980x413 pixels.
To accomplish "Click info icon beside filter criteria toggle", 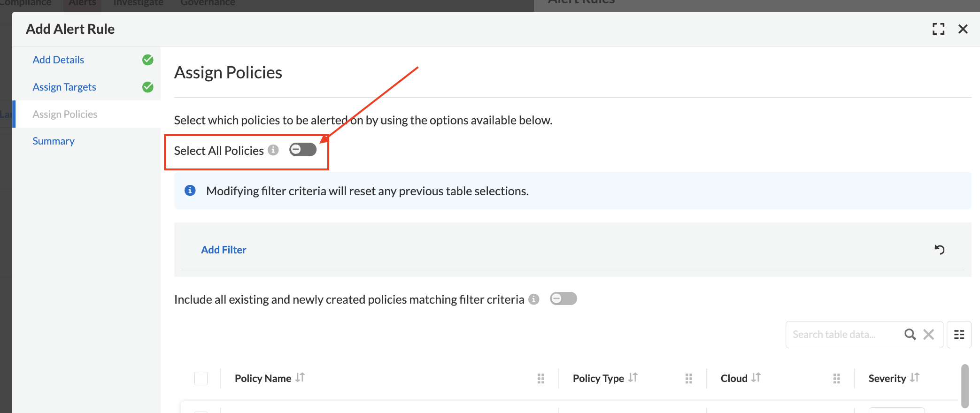I will pos(534,299).
